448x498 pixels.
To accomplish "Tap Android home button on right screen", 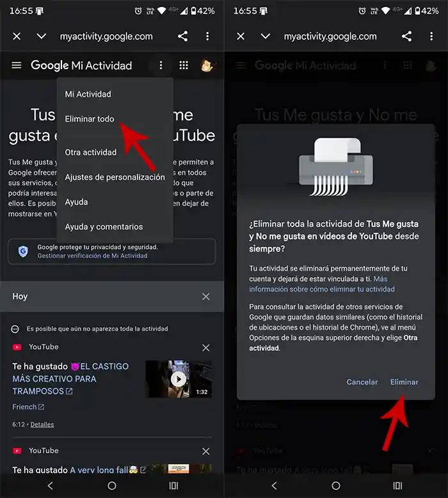I will click(336, 486).
